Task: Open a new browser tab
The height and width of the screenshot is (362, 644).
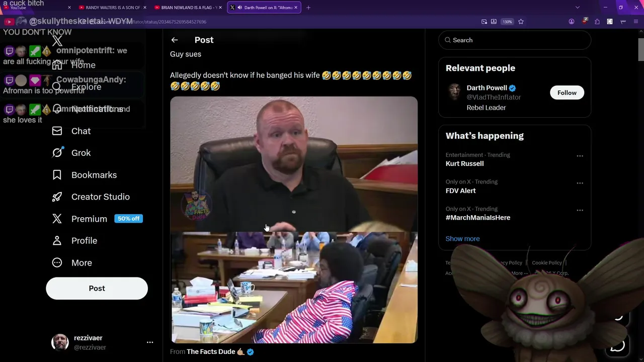Action: tap(308, 8)
